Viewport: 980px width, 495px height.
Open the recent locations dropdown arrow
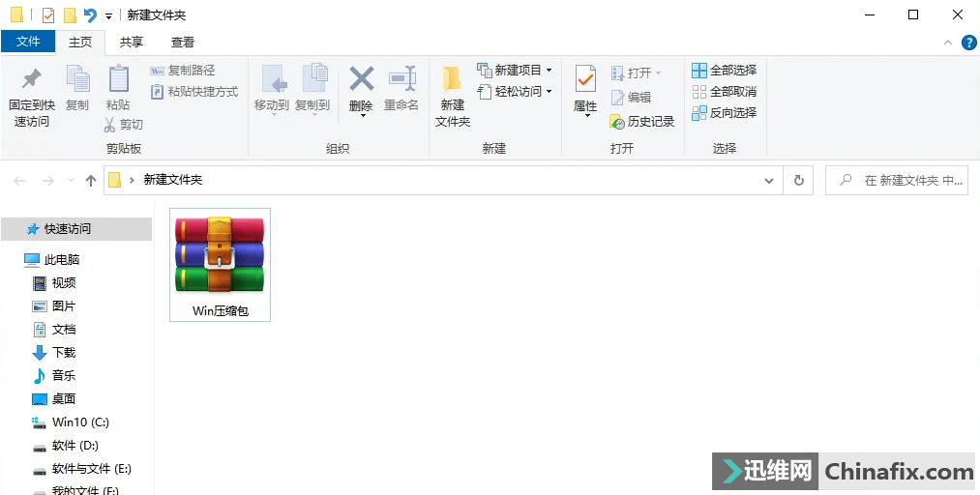click(x=71, y=181)
